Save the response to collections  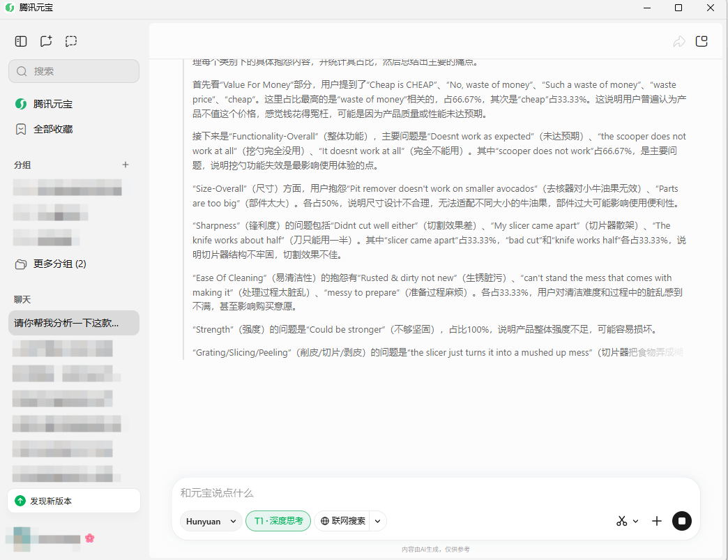pyautogui.click(x=702, y=41)
